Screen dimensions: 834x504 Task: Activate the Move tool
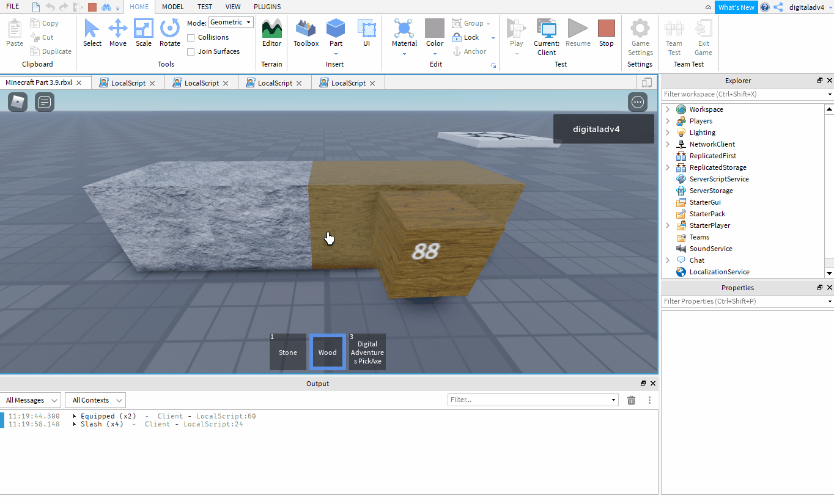tap(118, 33)
